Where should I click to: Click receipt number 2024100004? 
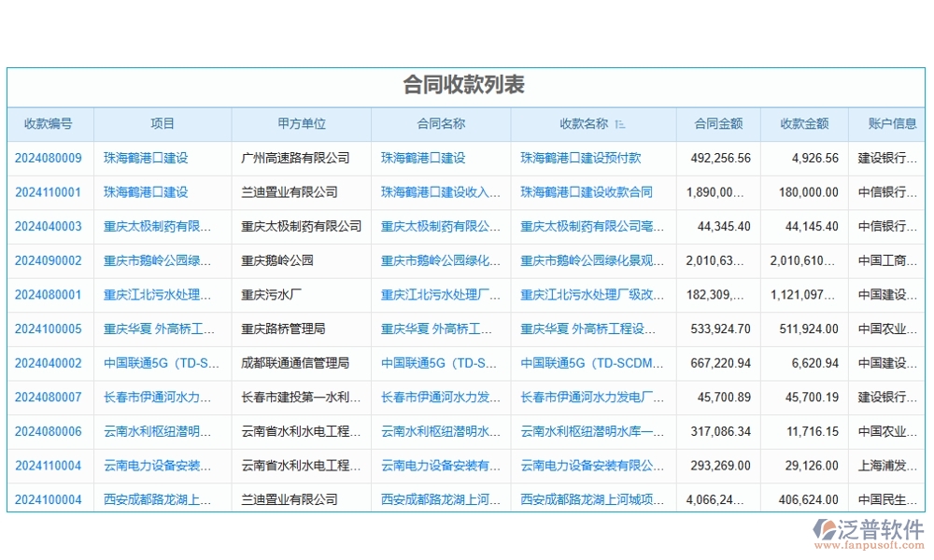click(49, 499)
